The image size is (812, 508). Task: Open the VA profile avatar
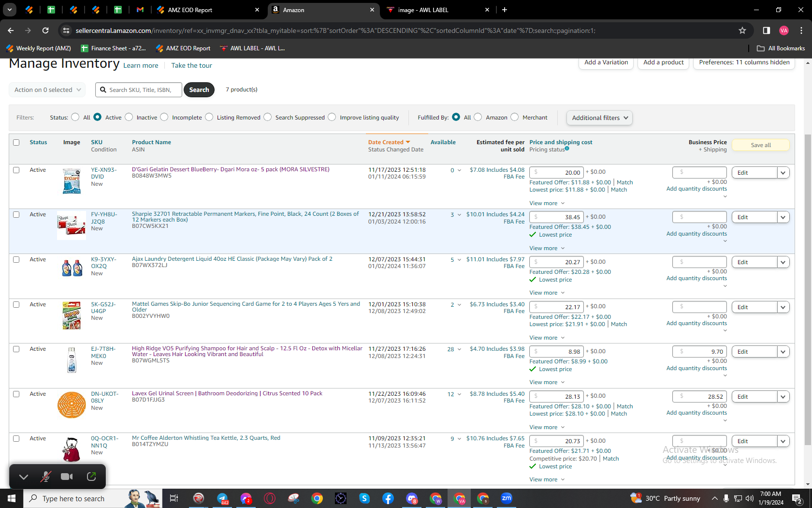coord(784,30)
